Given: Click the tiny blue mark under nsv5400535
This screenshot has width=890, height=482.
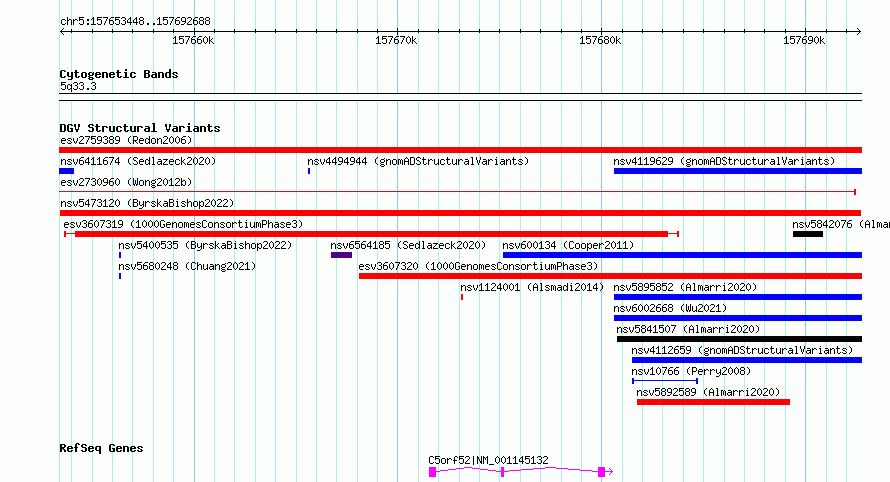Looking at the screenshot, I should click(120, 255).
